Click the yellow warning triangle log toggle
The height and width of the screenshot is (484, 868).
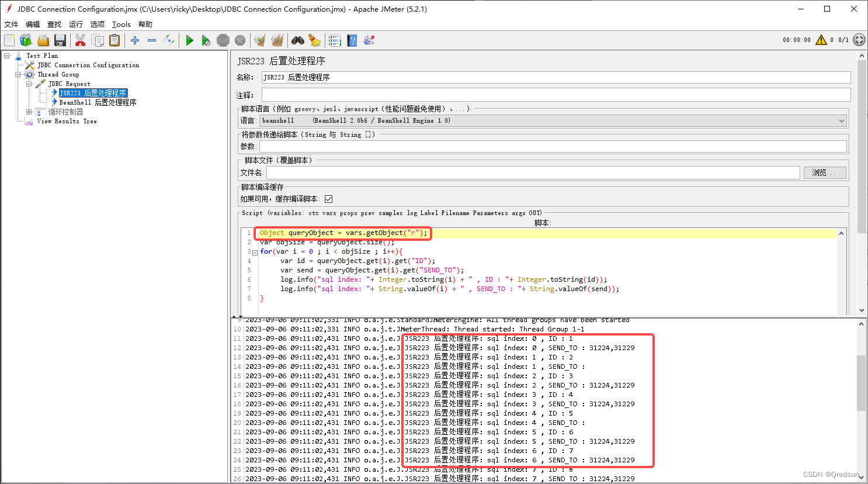pyautogui.click(x=821, y=40)
